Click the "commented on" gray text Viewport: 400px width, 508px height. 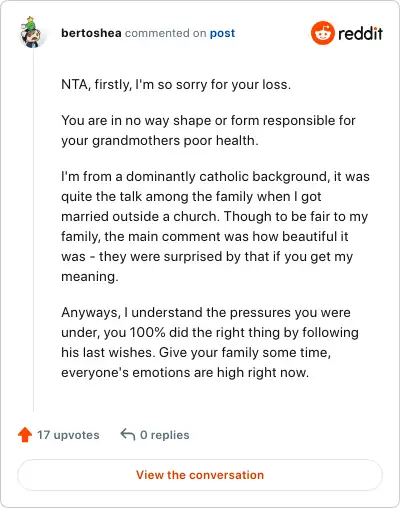click(x=165, y=33)
